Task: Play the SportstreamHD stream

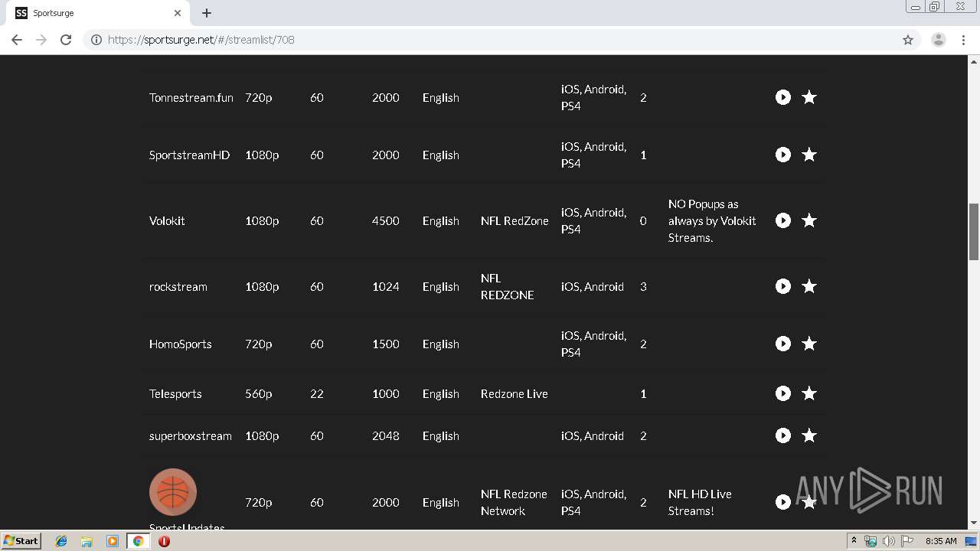Action: [782, 155]
